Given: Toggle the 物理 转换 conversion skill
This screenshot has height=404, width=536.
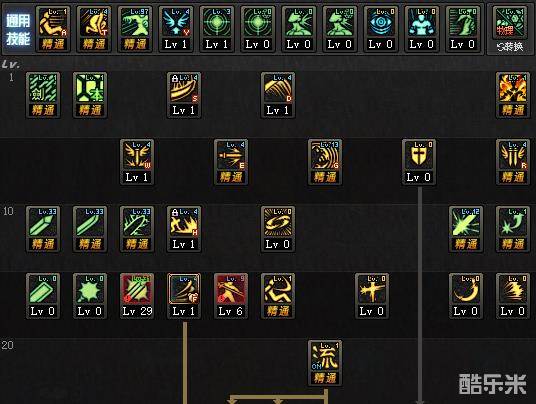Looking at the screenshot, I should (510, 29).
